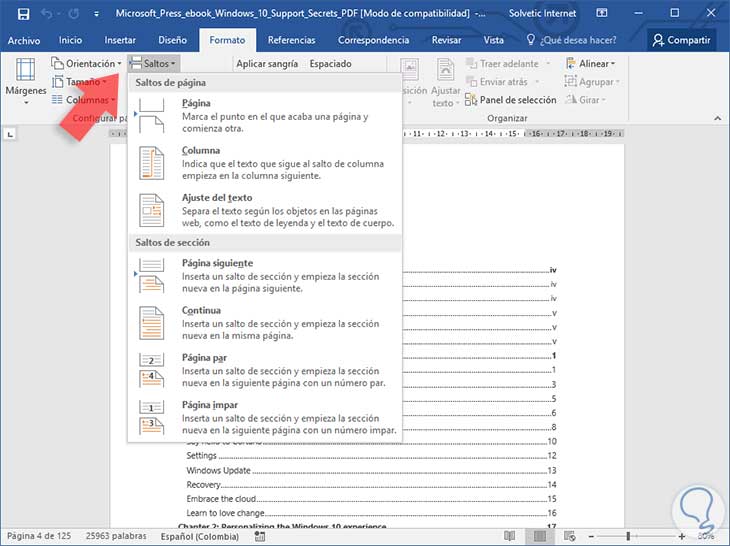Image resolution: width=730 pixels, height=546 pixels.
Task: Open the Márgenes dropdown
Action: point(26,81)
